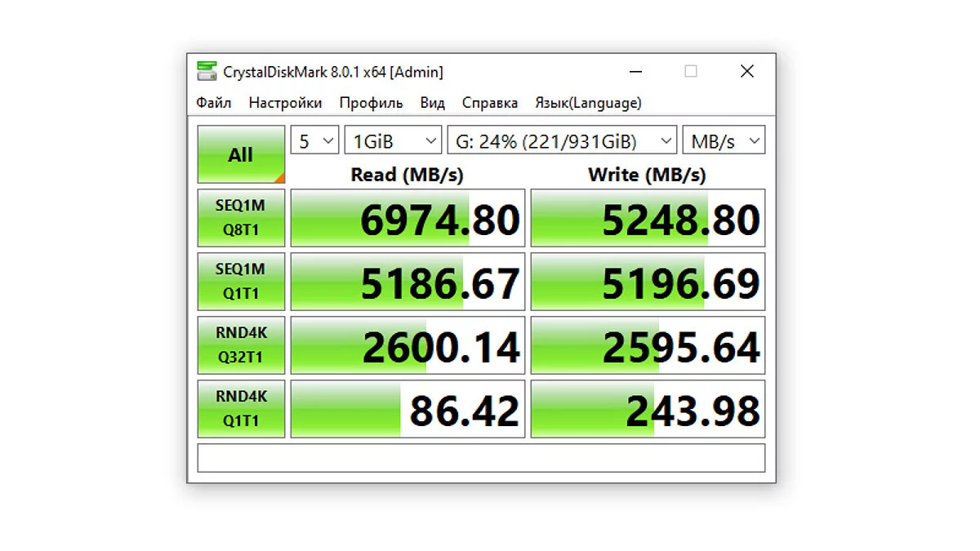Click the SEQ1M Q8T1 read result 6974.80
Screen dimensions: 980x551
pos(408,219)
